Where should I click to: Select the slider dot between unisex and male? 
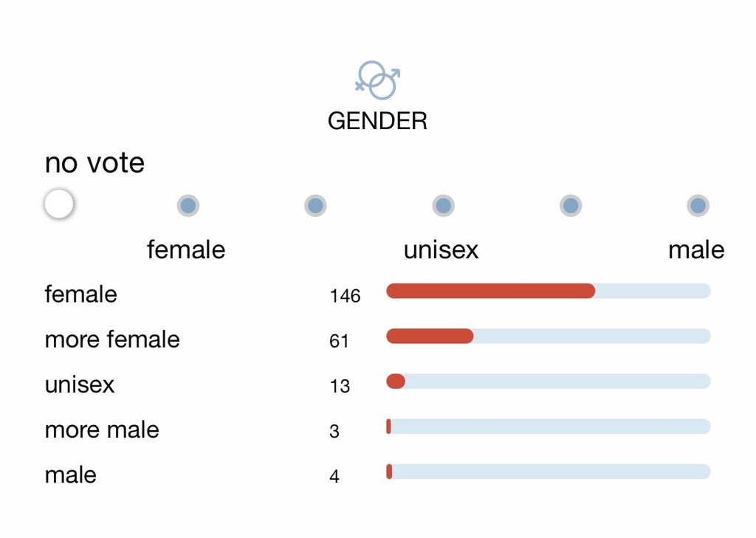tap(570, 205)
